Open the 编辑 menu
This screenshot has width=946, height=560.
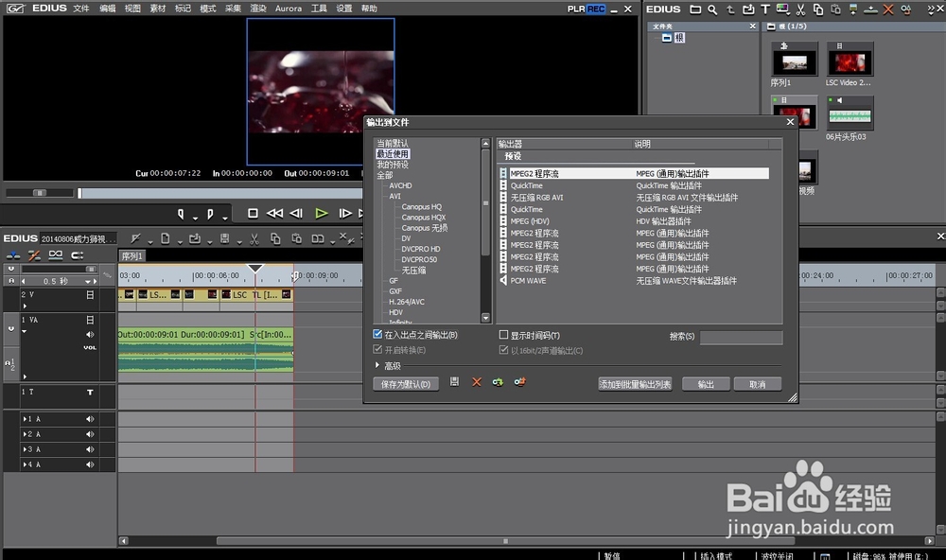click(108, 9)
